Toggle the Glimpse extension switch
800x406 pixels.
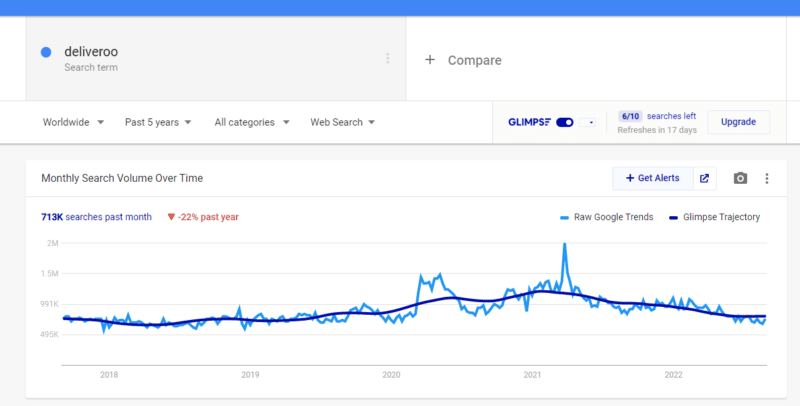click(564, 122)
